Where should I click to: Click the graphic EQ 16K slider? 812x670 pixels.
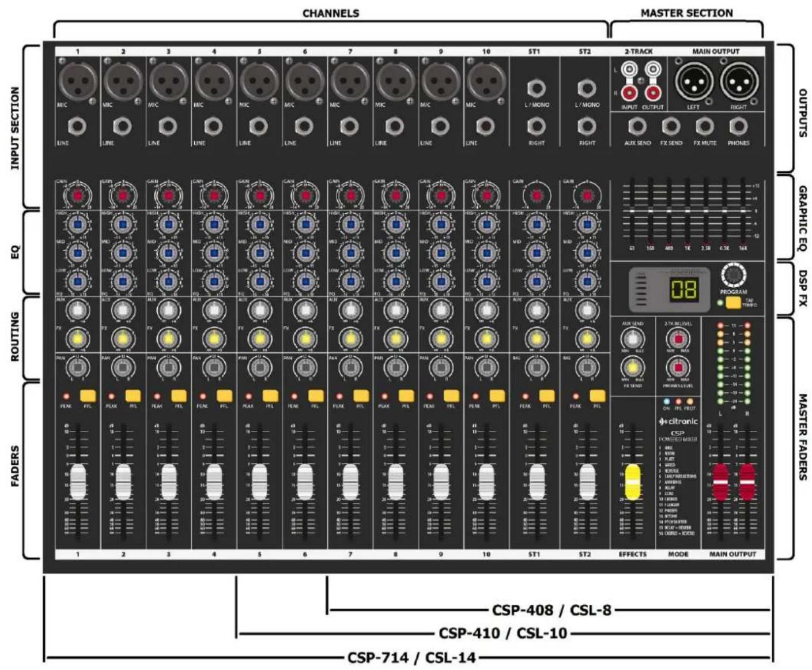743,211
